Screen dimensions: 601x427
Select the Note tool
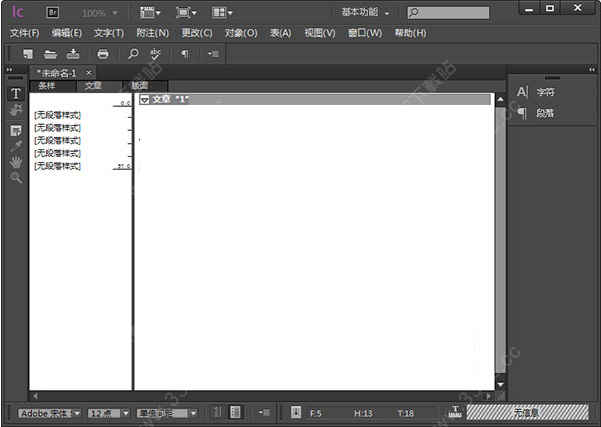pyautogui.click(x=16, y=130)
